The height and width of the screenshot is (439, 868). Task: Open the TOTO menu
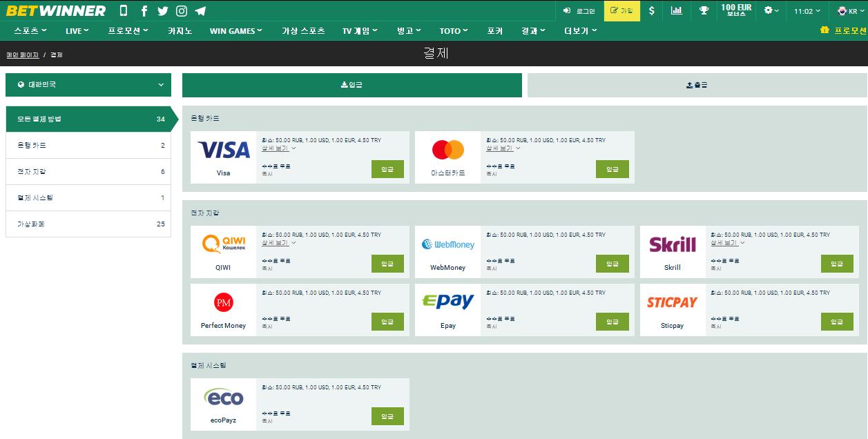point(454,31)
